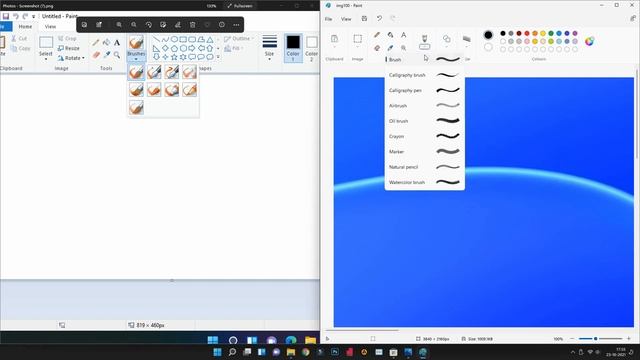Choose Natural pencil from the brush list
This screenshot has height=360, width=640.
[x=424, y=167]
